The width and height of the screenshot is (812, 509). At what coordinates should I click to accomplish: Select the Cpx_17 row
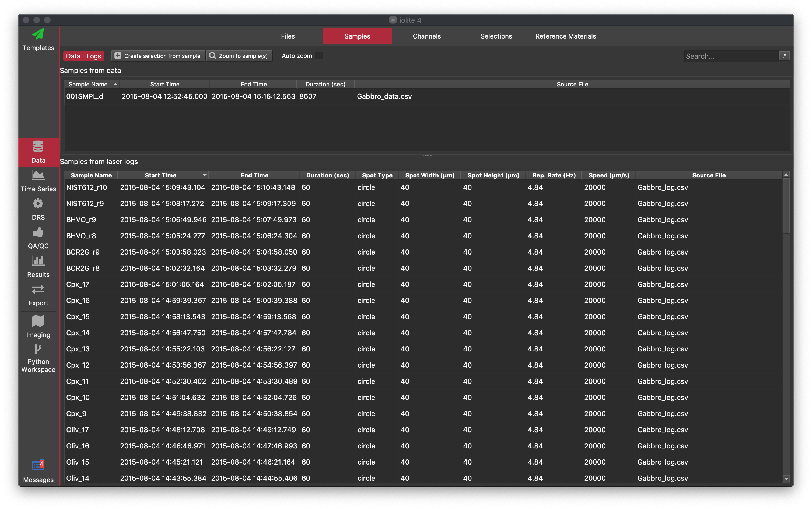coord(423,284)
